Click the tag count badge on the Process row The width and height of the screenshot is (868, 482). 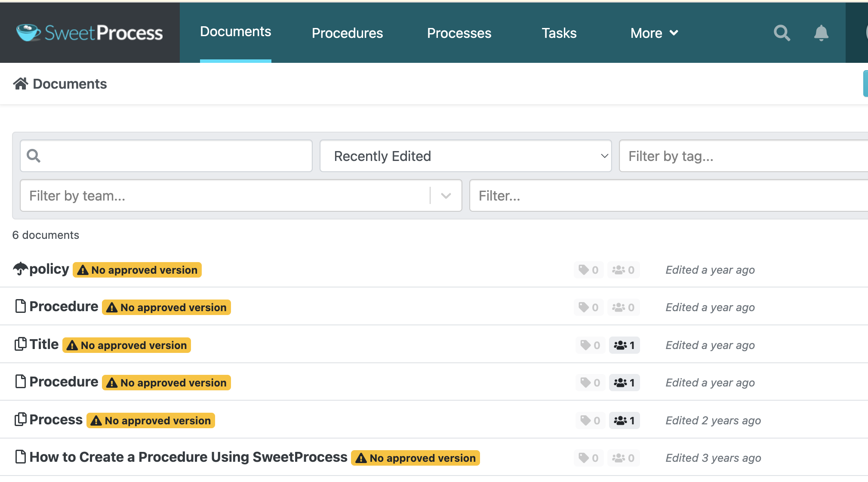coord(590,420)
